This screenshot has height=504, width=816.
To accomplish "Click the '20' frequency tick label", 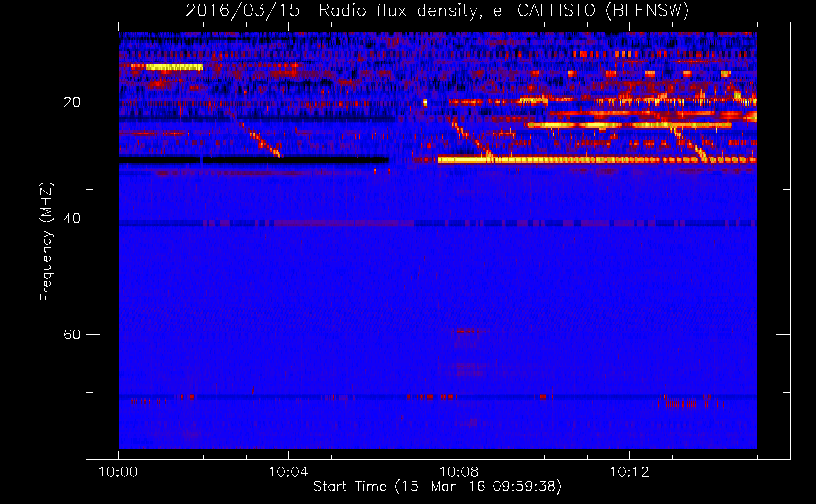I will (72, 102).
